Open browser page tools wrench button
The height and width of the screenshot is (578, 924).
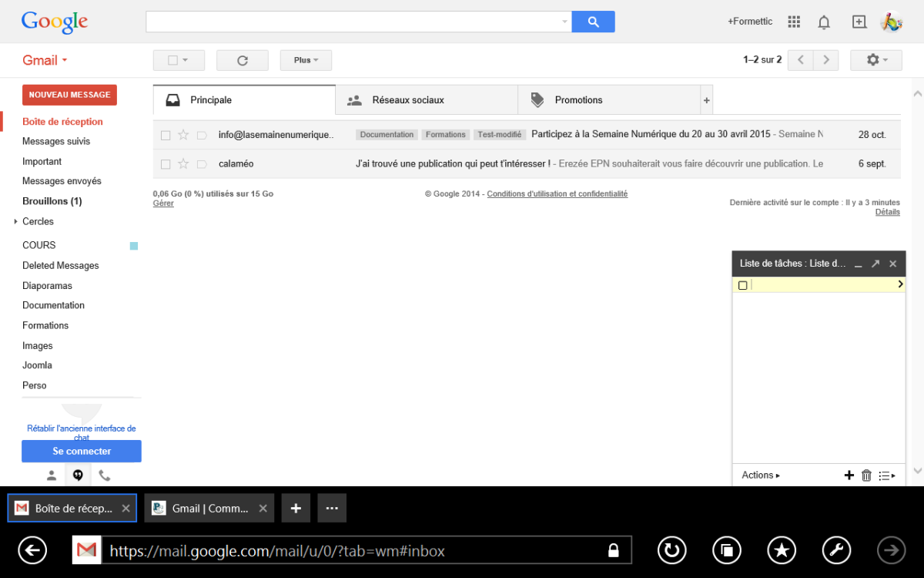837,550
